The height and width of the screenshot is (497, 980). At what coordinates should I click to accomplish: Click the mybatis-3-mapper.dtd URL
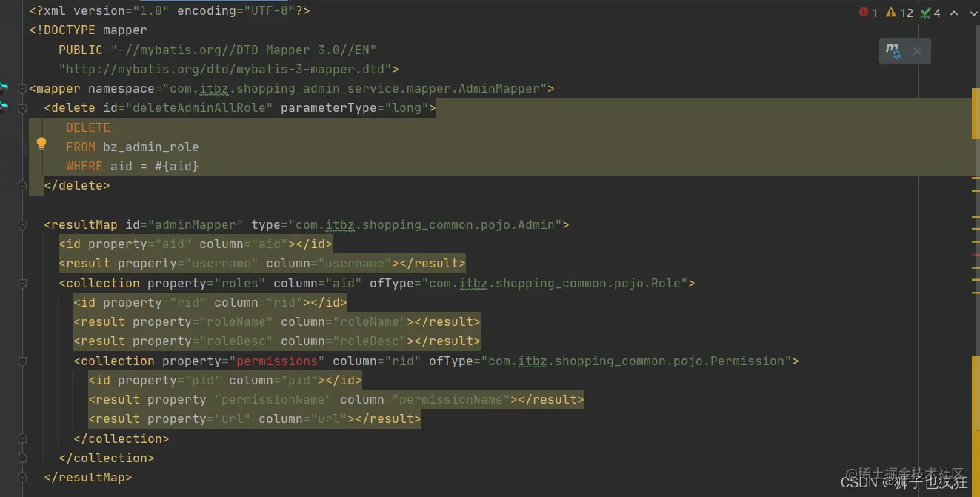tap(225, 70)
